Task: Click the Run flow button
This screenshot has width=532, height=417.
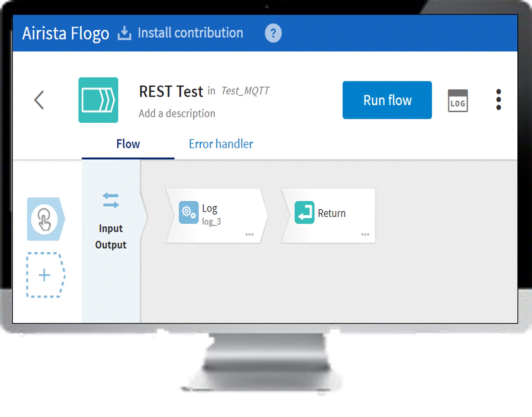Action: (387, 100)
